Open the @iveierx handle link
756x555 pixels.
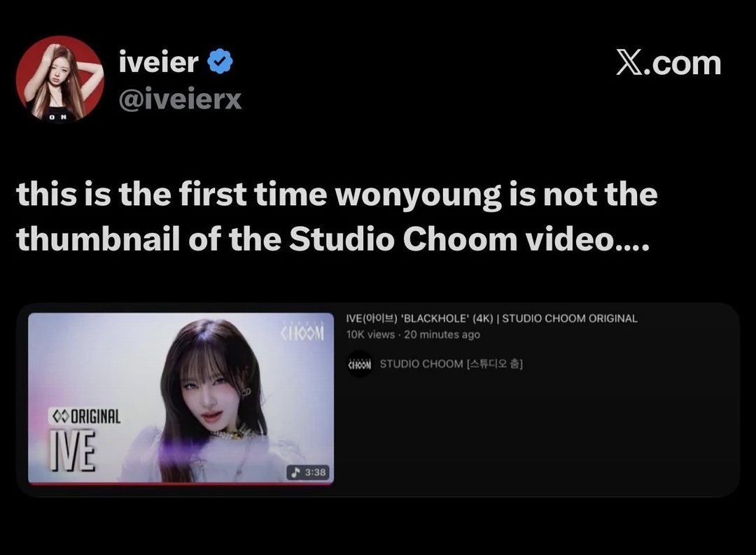point(180,99)
